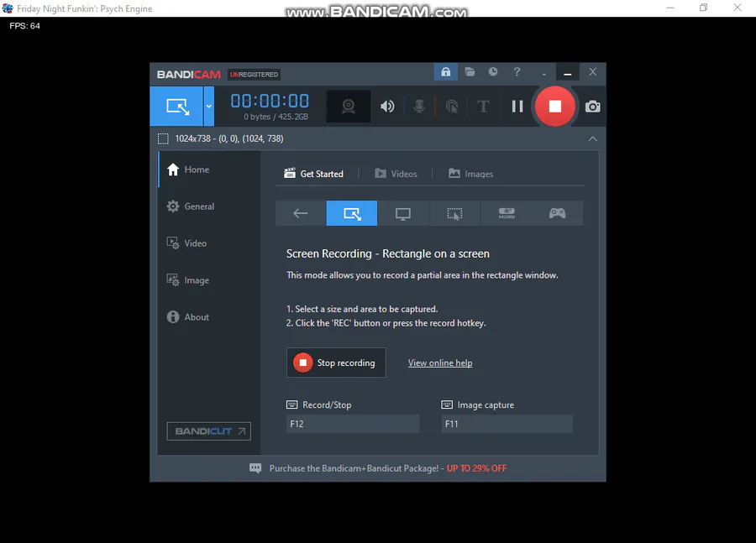
Task: Select the large blue rectangle recording mode button
Action: 176,107
